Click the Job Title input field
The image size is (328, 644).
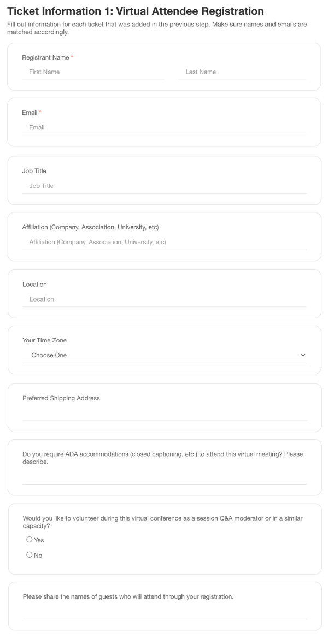[164, 186]
